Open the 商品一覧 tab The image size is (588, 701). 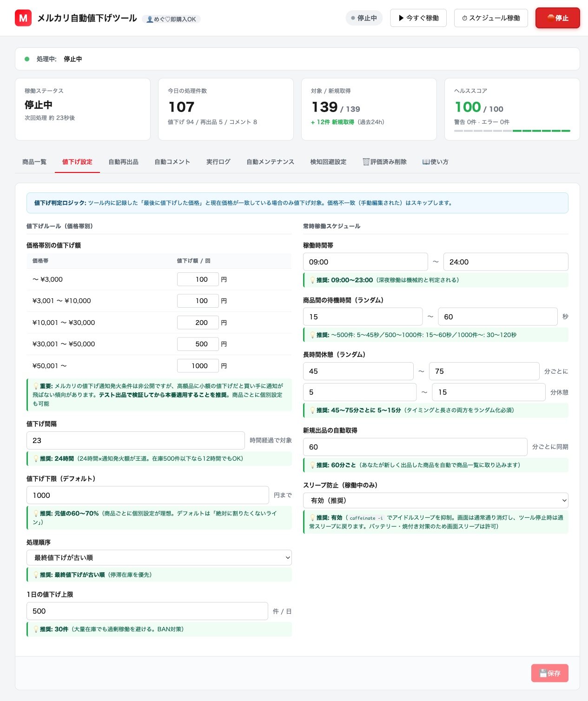[34, 162]
